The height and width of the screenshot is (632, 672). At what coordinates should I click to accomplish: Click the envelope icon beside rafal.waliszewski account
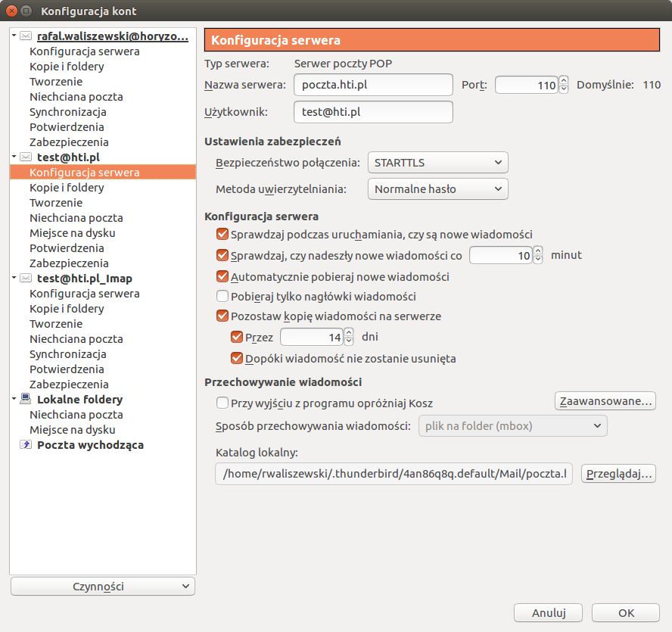pyautogui.click(x=26, y=36)
